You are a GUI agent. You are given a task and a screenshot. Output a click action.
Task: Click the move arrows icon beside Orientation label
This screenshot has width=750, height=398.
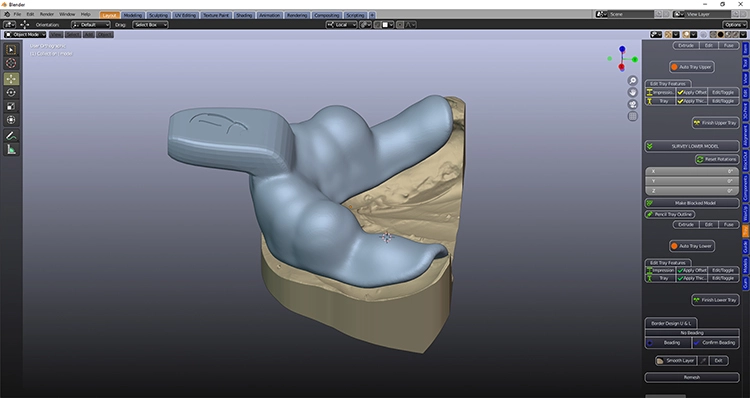pyautogui.click(x=24, y=25)
